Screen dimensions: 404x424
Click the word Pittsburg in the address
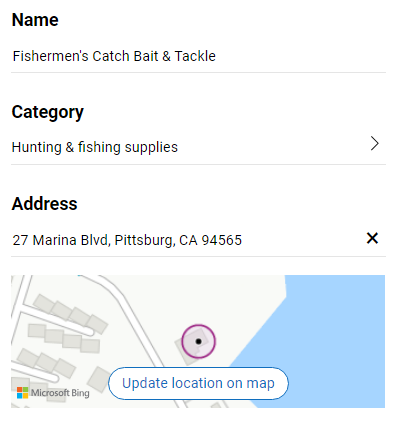pos(144,240)
